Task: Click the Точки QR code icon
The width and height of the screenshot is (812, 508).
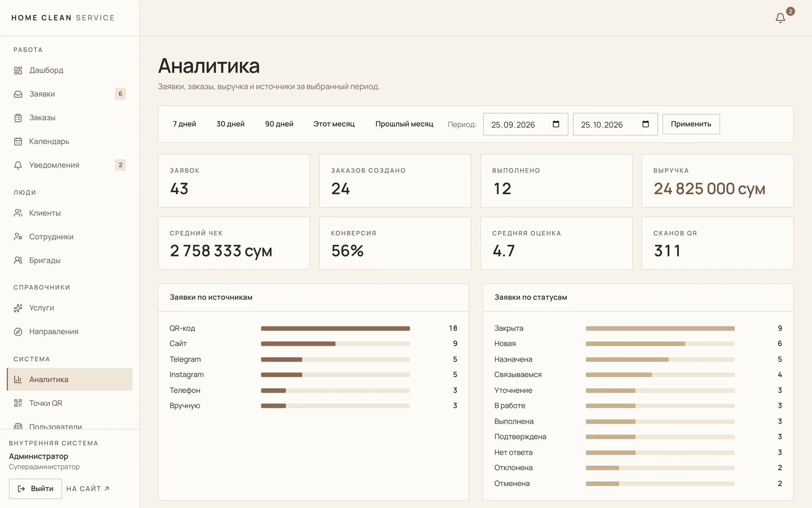Action: point(18,403)
